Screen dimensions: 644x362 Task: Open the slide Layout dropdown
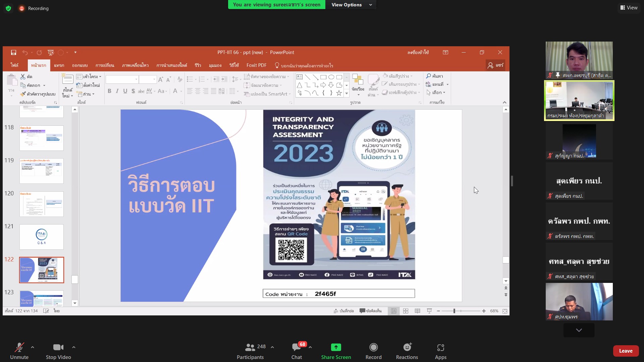pos(89,76)
